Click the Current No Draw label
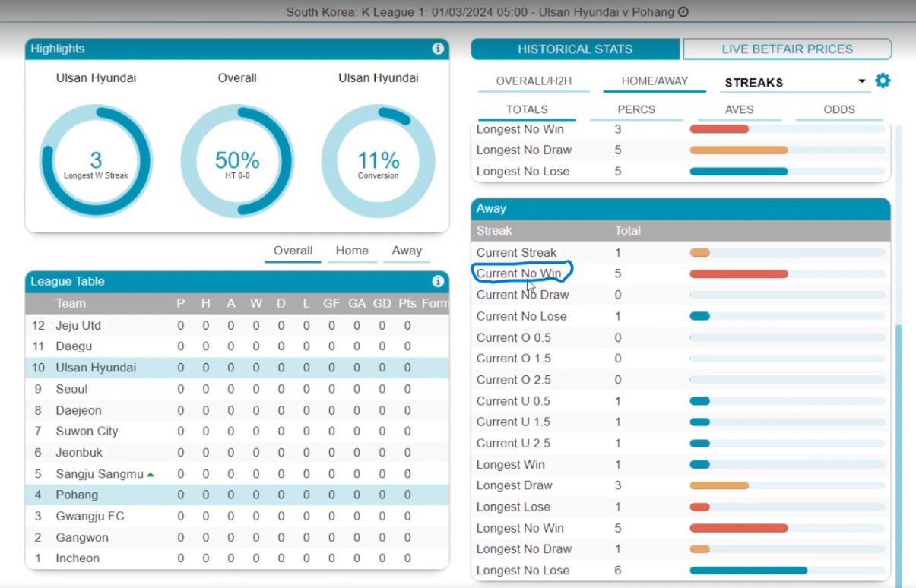 [522, 295]
